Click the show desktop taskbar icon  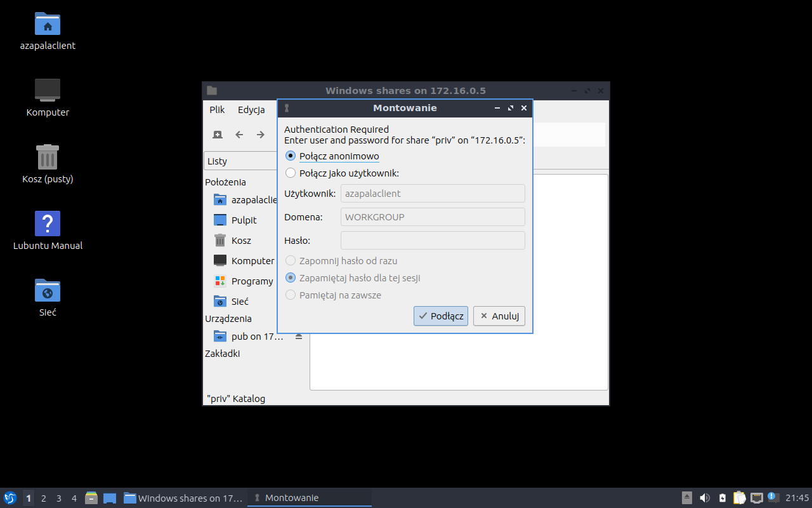click(x=110, y=498)
